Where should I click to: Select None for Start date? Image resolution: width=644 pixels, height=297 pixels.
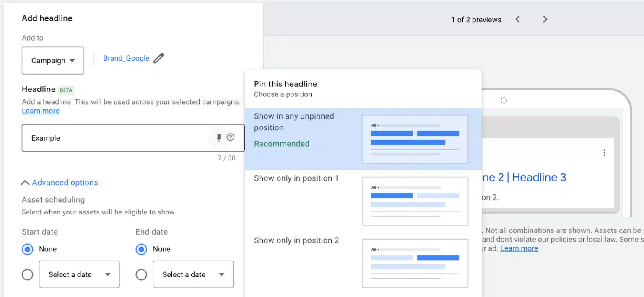[x=28, y=250]
